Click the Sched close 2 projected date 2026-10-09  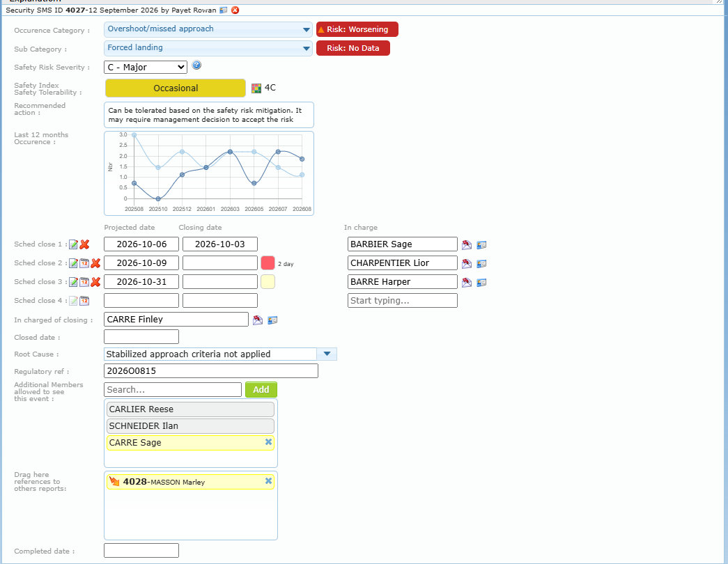point(141,263)
